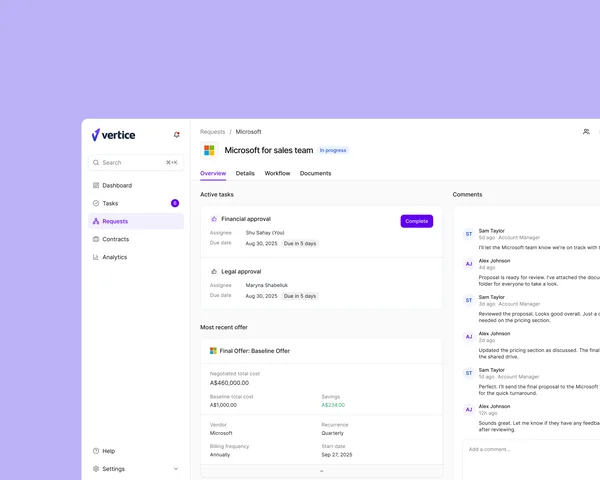Click Sam Taylor's avatar on 1d ago comment
Screen dimensions: 600x480
point(469,373)
